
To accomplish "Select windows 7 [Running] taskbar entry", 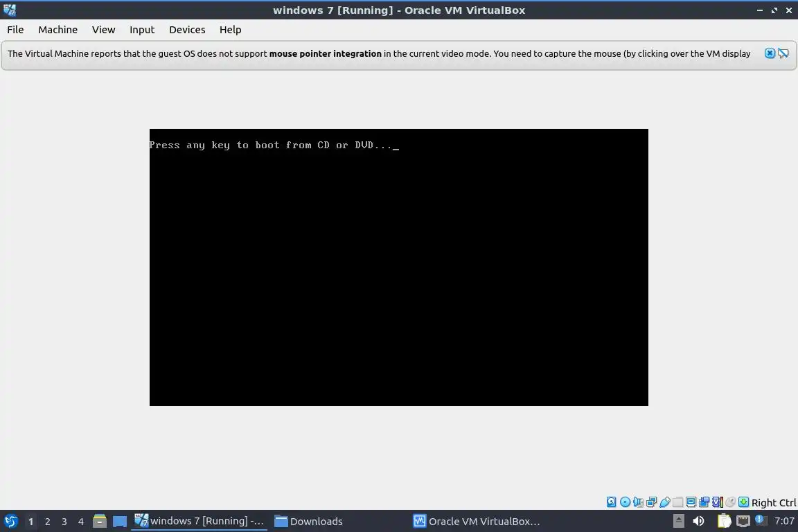I will [199, 521].
